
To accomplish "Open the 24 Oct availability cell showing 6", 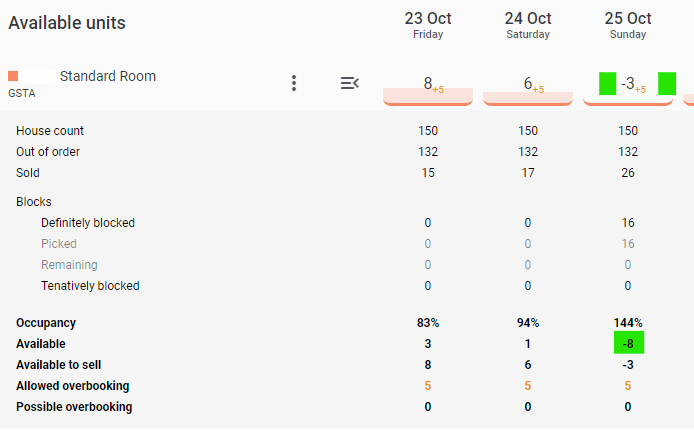I will 528,88.
